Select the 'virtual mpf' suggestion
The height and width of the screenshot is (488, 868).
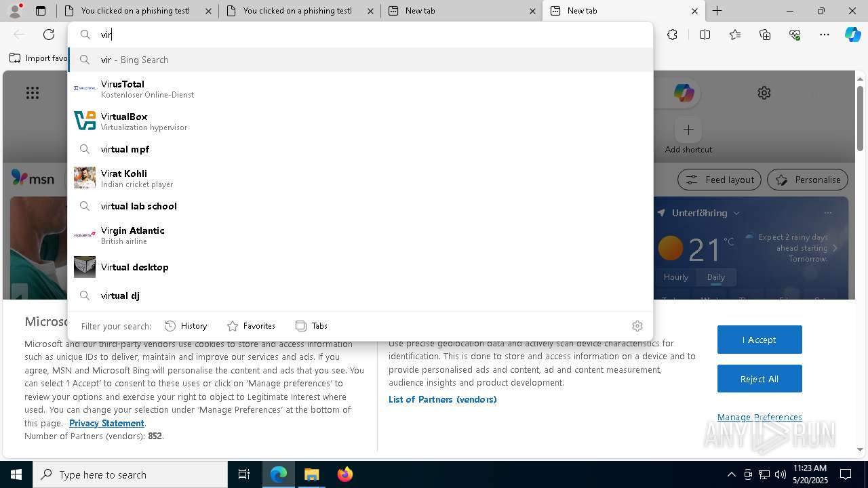click(361, 149)
